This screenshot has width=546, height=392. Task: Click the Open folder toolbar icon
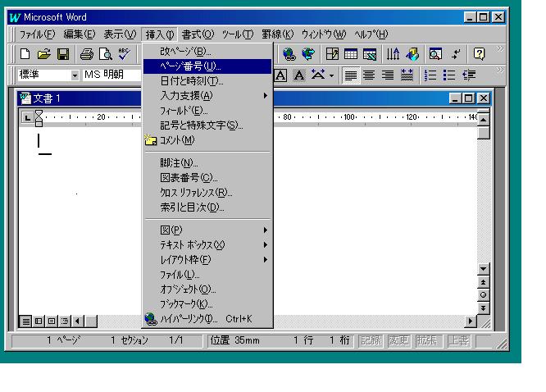(44, 54)
